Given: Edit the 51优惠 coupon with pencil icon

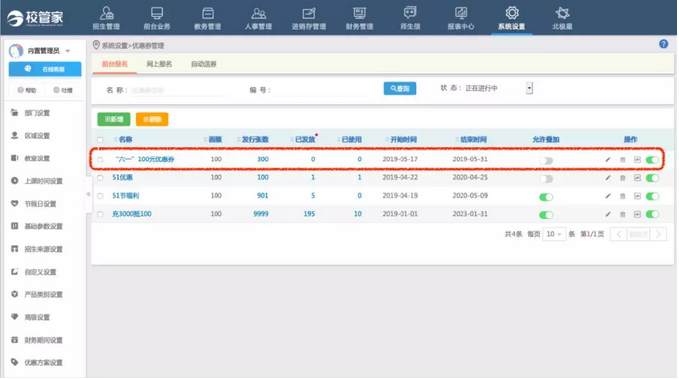Looking at the screenshot, I should [608, 178].
